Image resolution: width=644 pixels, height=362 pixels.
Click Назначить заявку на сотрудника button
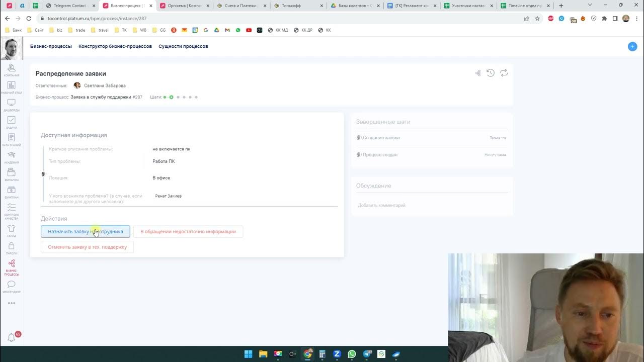point(86,232)
